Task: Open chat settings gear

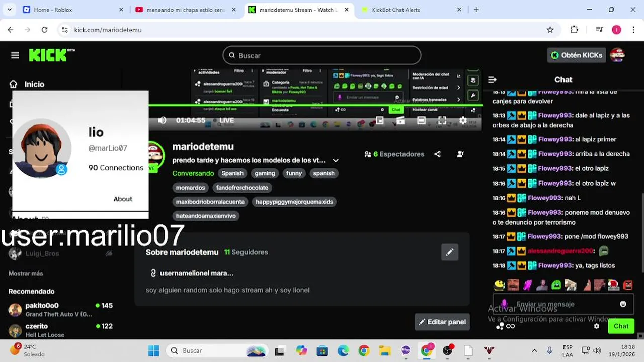Action: pos(597,326)
